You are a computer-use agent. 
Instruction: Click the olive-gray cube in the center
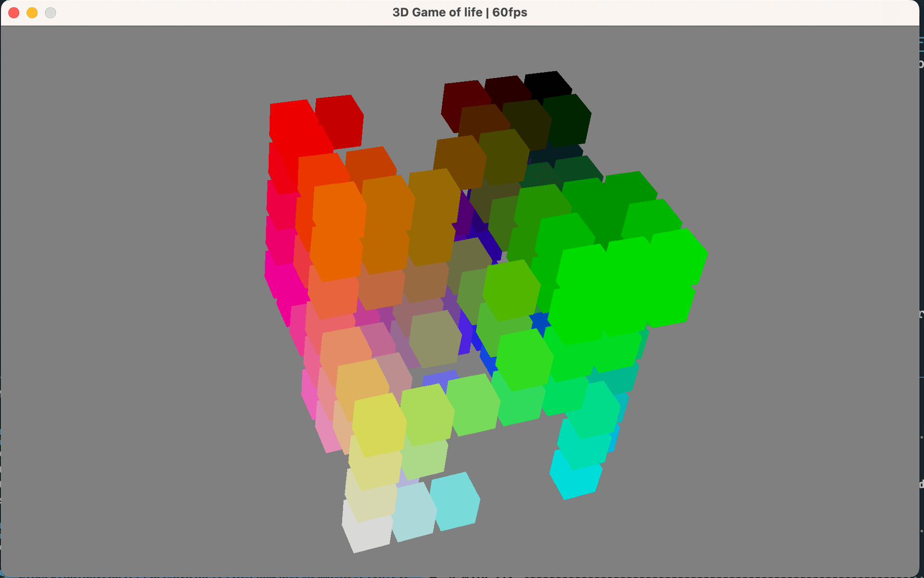coord(435,339)
